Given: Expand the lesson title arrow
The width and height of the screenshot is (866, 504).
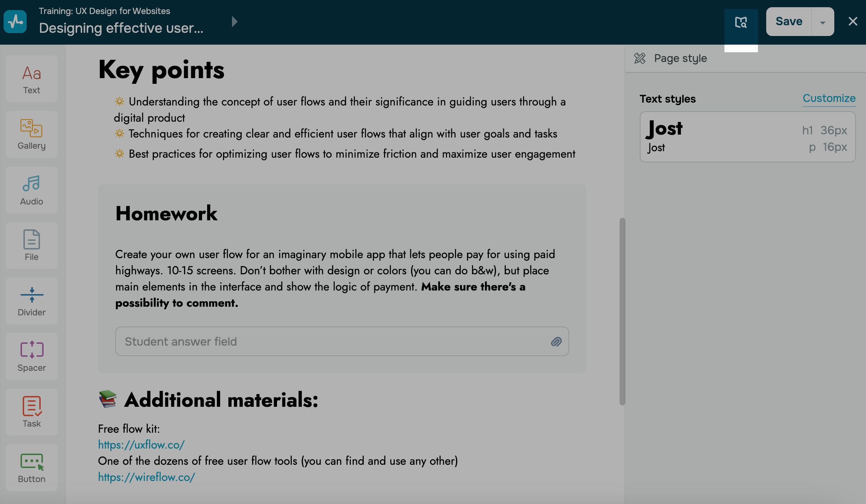Looking at the screenshot, I should coord(235,22).
